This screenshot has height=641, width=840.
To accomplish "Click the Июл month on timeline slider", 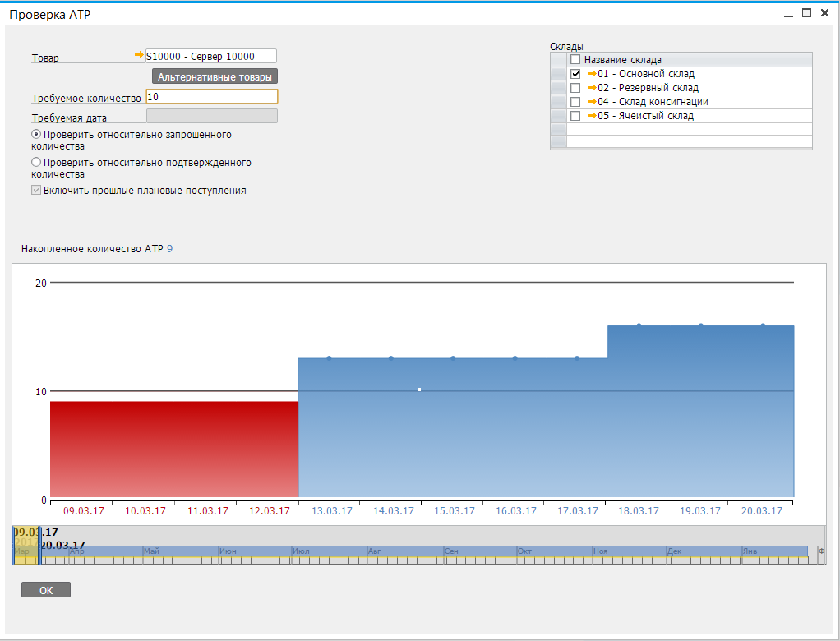I will (x=301, y=551).
